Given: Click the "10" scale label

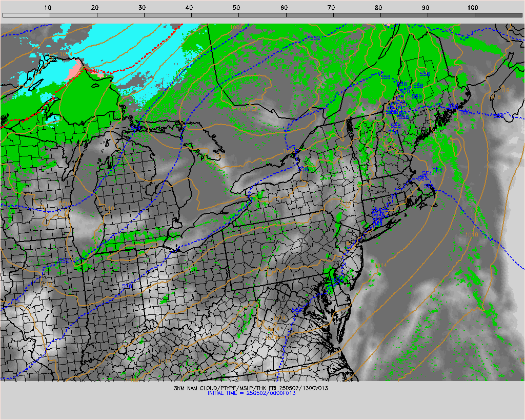Looking at the screenshot, I should tap(48, 7).
